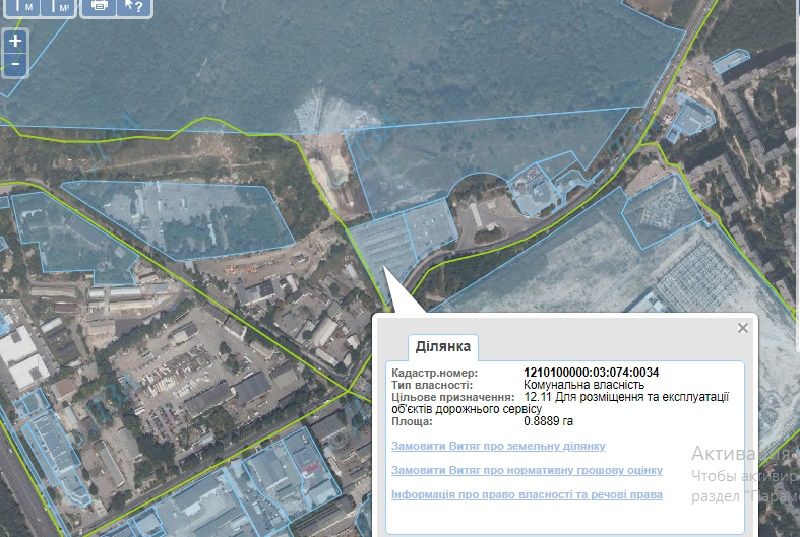Click the Комунальна власність value
The image size is (800, 537).
point(584,385)
